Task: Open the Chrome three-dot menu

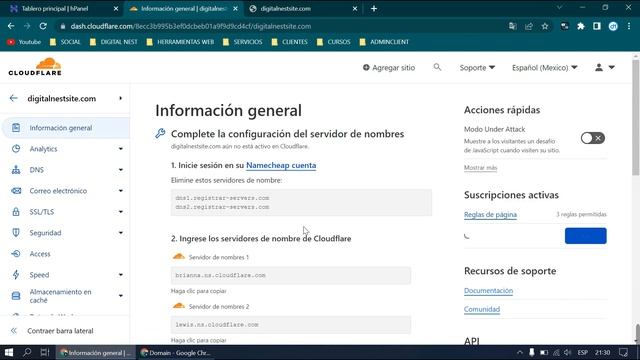Action: pos(629,26)
